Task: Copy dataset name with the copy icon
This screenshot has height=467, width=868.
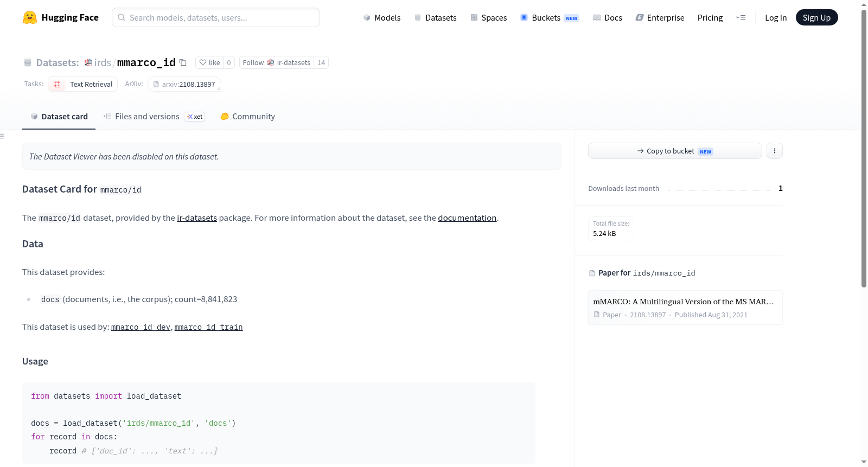Action: pyautogui.click(x=183, y=63)
